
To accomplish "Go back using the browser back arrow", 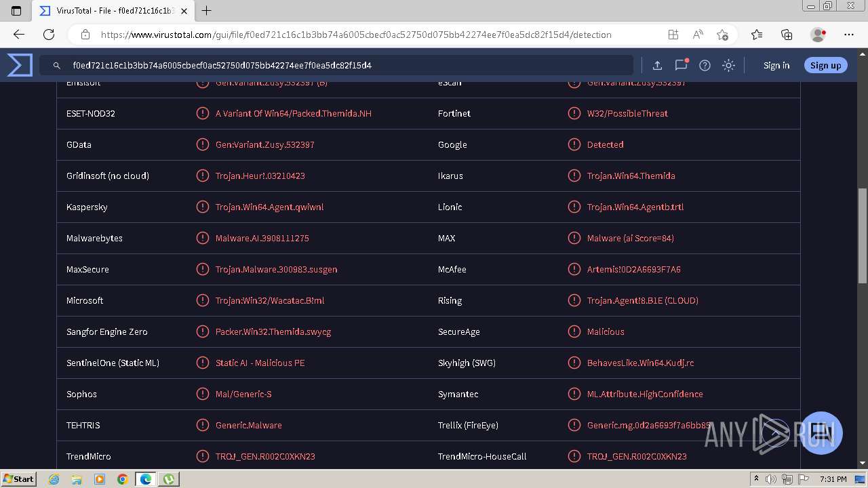I will point(19,35).
